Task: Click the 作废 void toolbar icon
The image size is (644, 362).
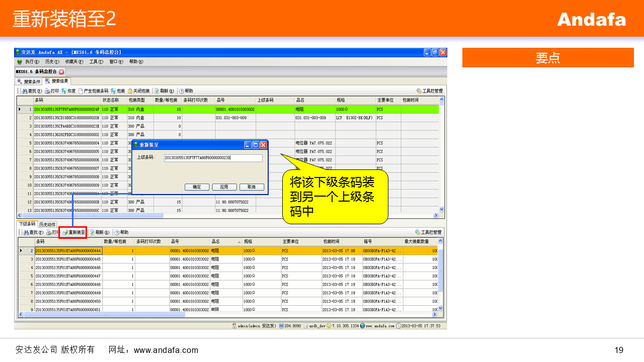Action: click(64, 91)
